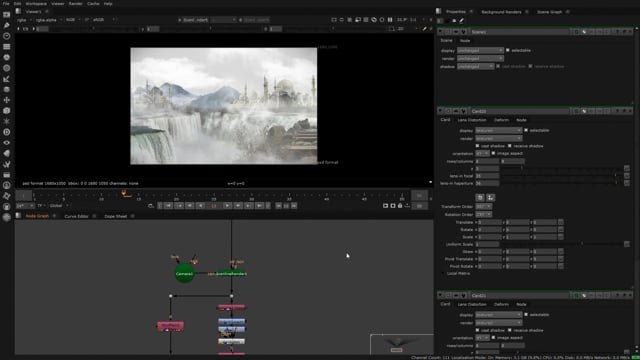Open the Filter nodes toolbar icon
The image size is (640, 360).
7,68
